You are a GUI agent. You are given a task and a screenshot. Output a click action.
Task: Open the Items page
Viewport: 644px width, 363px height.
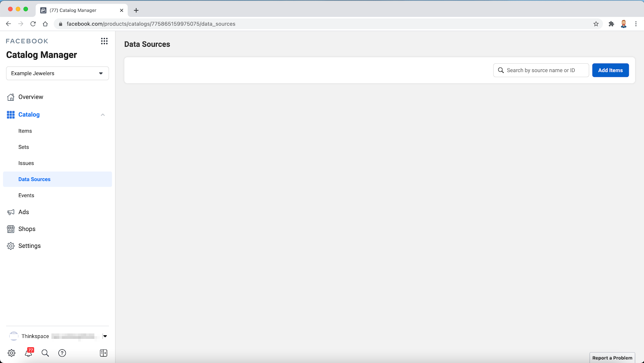[x=25, y=131]
